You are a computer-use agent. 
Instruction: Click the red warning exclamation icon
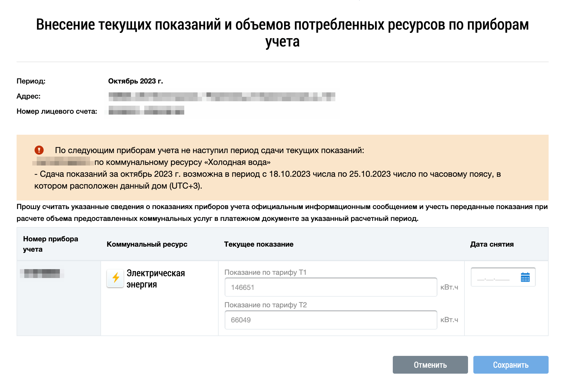[39, 150]
